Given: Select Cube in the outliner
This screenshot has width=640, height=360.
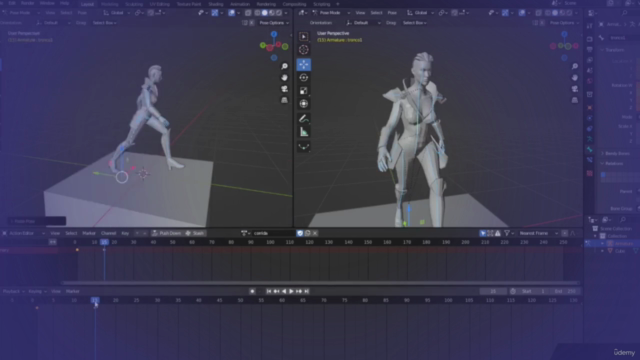Looking at the screenshot, I should pyautogui.click(x=619, y=251).
